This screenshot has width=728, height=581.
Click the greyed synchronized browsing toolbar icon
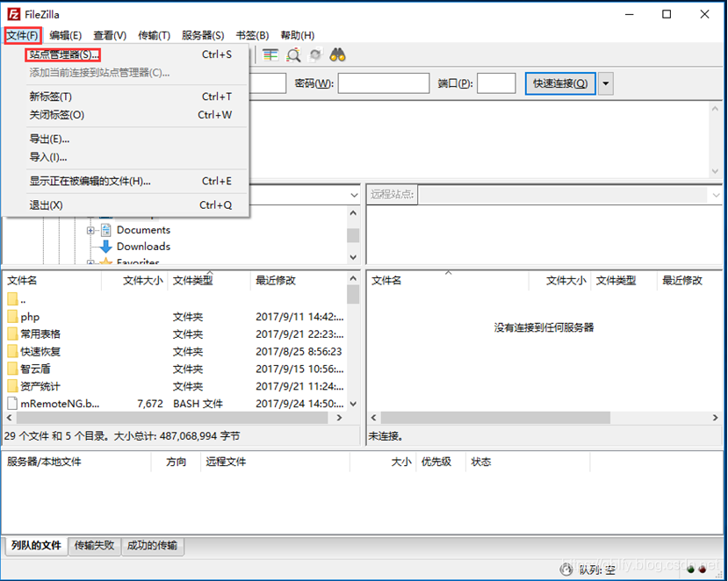click(x=315, y=55)
